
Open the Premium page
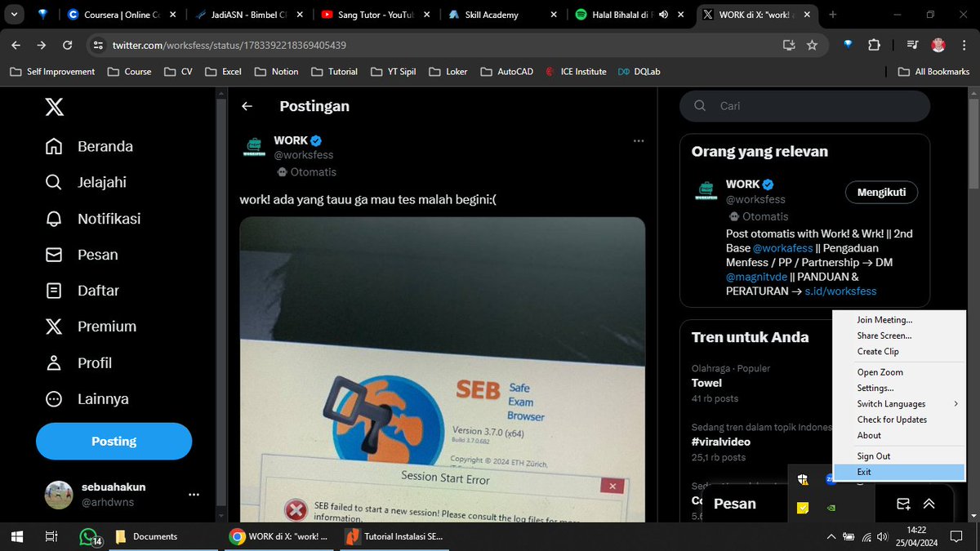coord(91,327)
